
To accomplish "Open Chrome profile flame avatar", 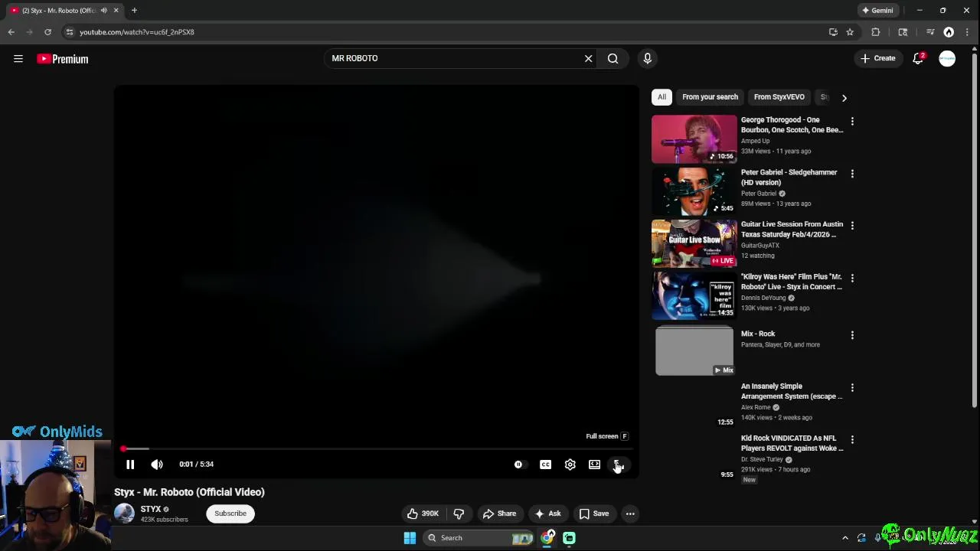I will [x=949, y=32].
